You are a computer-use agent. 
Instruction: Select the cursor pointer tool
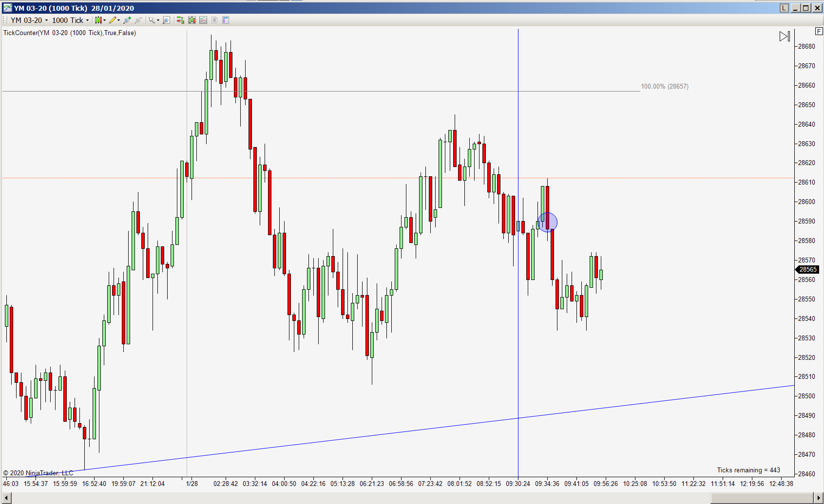click(x=152, y=20)
